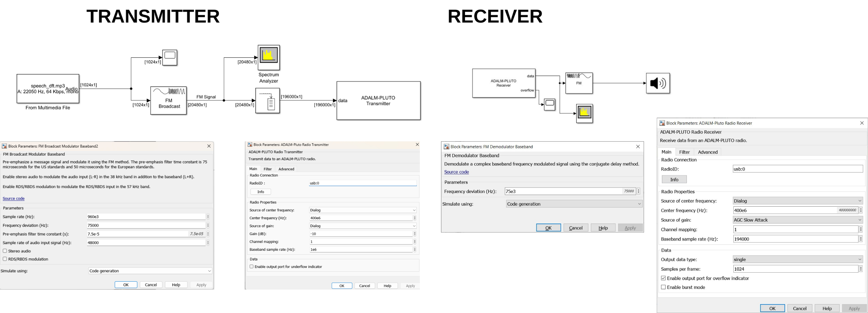
Task: Open the Source code link in FM Demodulator
Action: coord(456,172)
